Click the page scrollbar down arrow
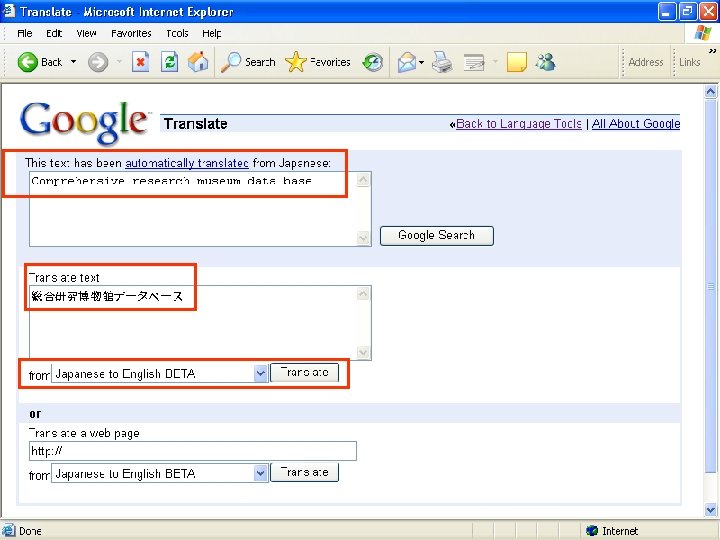The width and height of the screenshot is (720, 540). pos(710,510)
